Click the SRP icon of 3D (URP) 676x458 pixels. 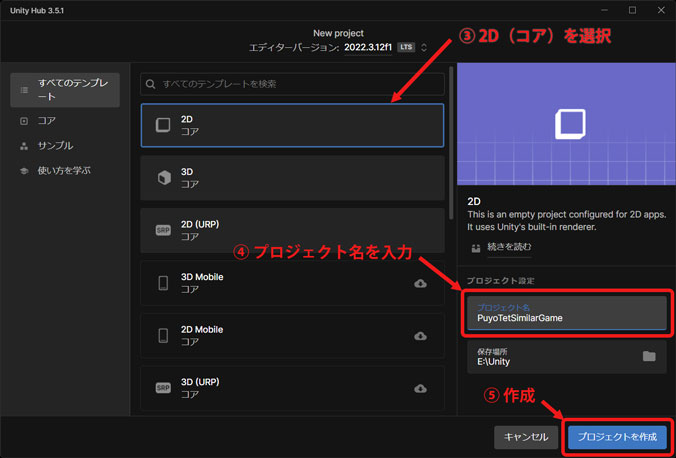click(x=163, y=388)
